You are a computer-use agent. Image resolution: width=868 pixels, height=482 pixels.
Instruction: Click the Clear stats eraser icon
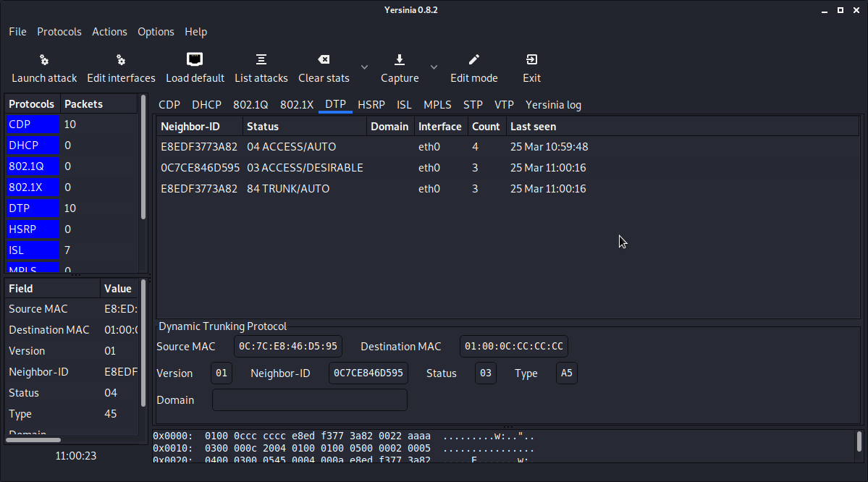click(x=324, y=59)
